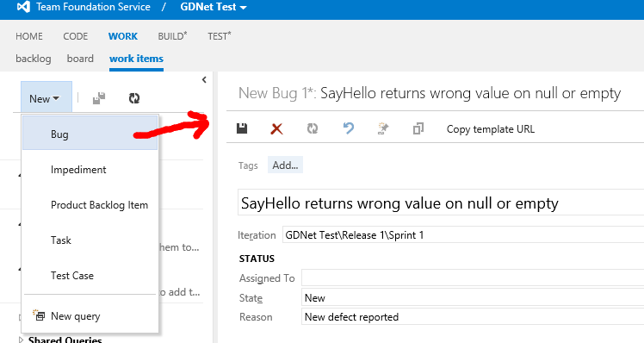This screenshot has height=343, width=644.
Task: Select the work items tab
Action: pos(136,59)
